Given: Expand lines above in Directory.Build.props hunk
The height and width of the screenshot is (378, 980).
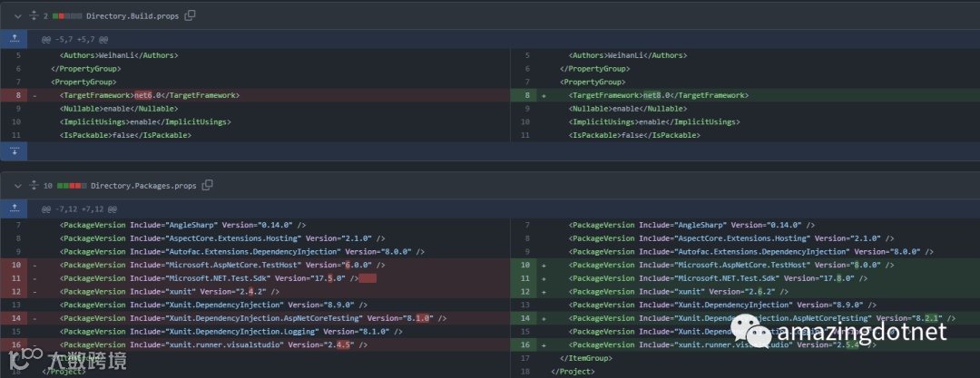Looking at the screenshot, I should tap(15, 39).
